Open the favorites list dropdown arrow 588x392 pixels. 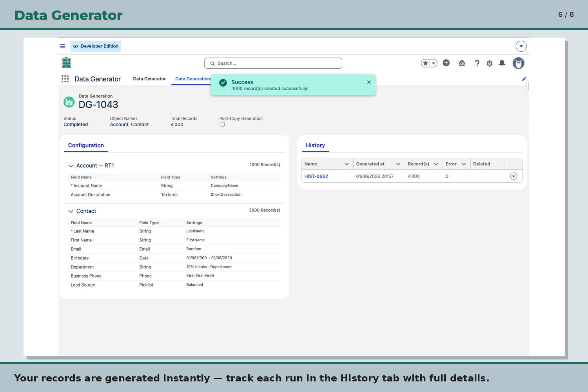[x=434, y=63]
